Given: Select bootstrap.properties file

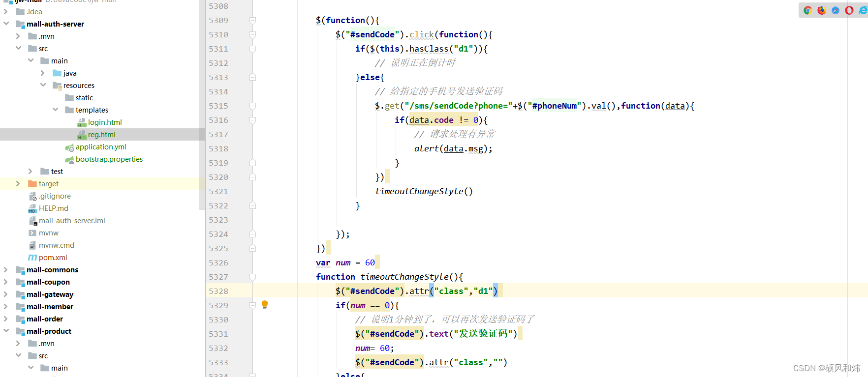Looking at the screenshot, I should [109, 159].
